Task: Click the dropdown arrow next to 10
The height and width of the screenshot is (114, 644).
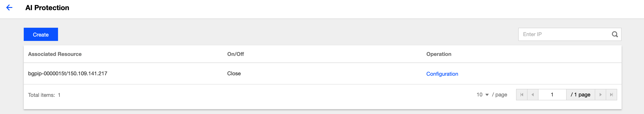Action: tap(487, 95)
